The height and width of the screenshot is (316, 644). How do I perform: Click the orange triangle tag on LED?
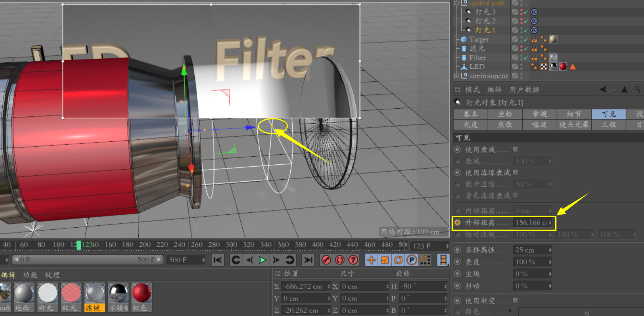[x=573, y=67]
